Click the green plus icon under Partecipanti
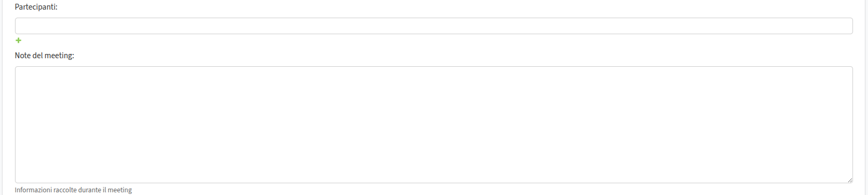This screenshot has width=868, height=195. [x=18, y=41]
